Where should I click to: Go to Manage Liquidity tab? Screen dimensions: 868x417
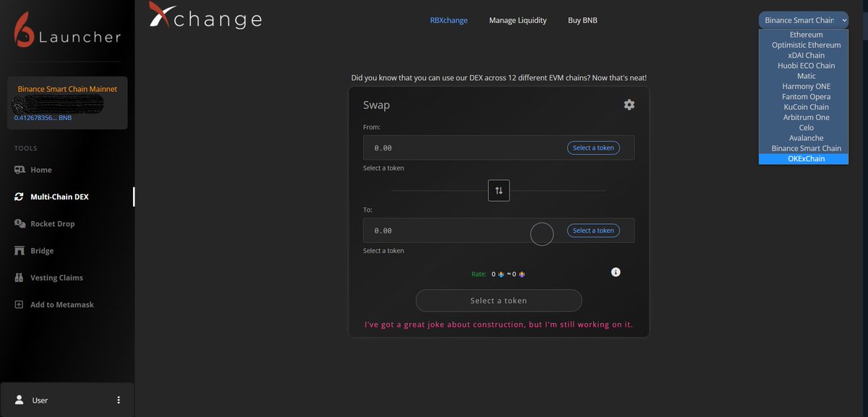(x=518, y=20)
